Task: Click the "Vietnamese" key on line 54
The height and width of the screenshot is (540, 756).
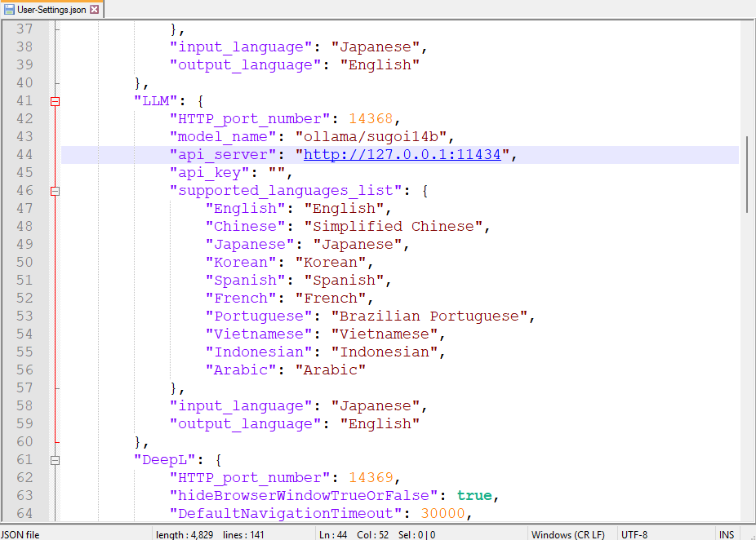Action: point(259,334)
